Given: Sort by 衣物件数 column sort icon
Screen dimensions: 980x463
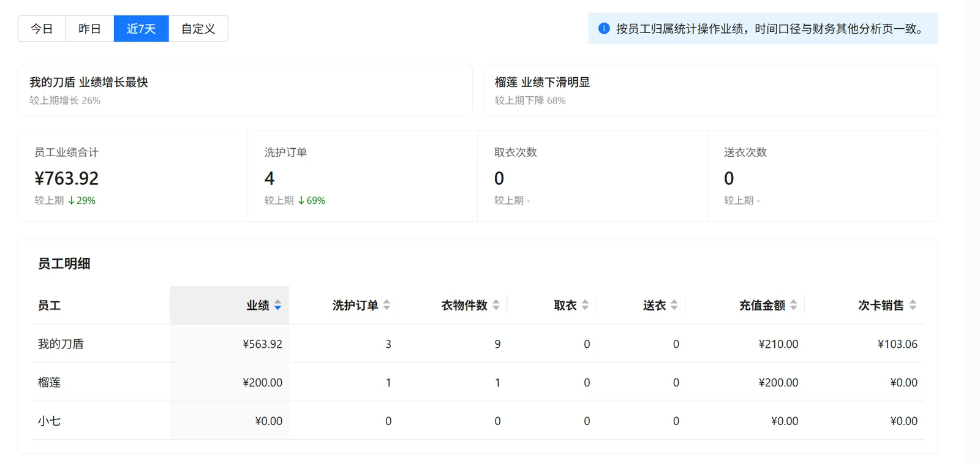Looking at the screenshot, I should (x=496, y=305).
